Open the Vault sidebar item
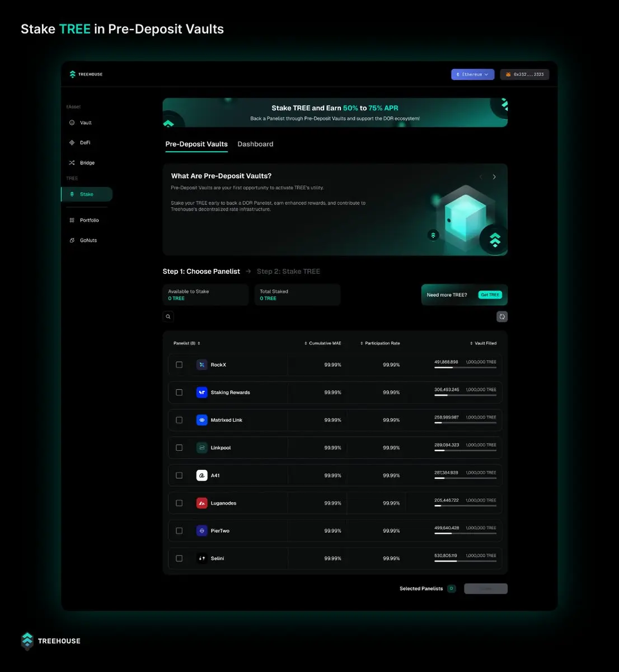Image resolution: width=619 pixels, height=672 pixels. [x=86, y=123]
